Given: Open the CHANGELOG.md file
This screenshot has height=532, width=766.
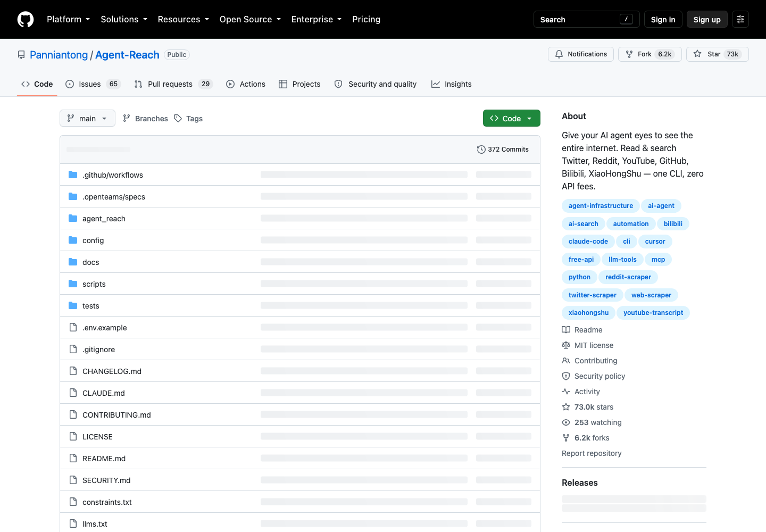Looking at the screenshot, I should tap(112, 371).
